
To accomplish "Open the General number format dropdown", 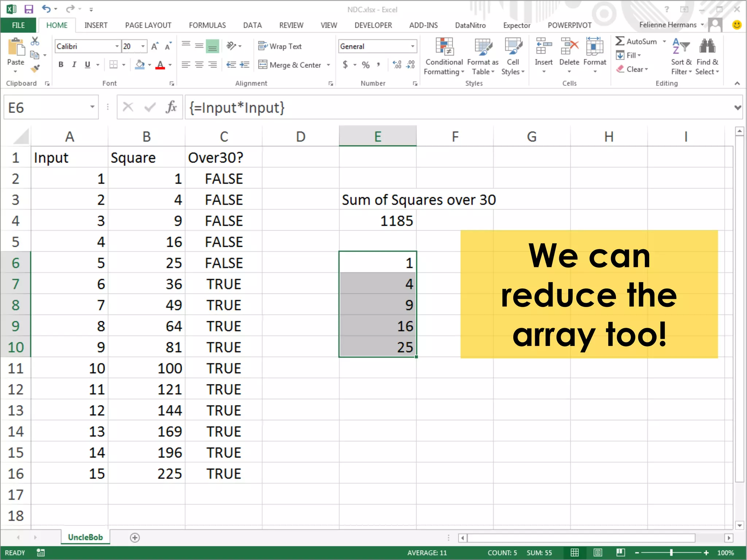I will pos(413,46).
